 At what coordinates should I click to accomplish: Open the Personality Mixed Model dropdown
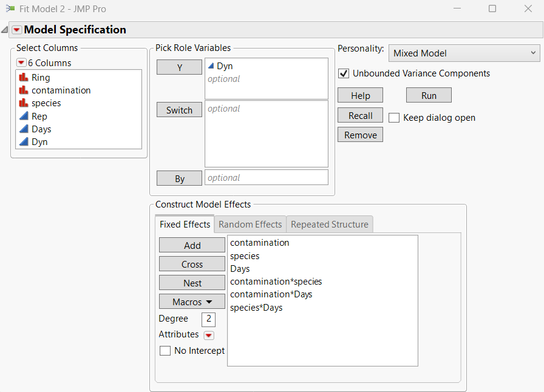(464, 53)
